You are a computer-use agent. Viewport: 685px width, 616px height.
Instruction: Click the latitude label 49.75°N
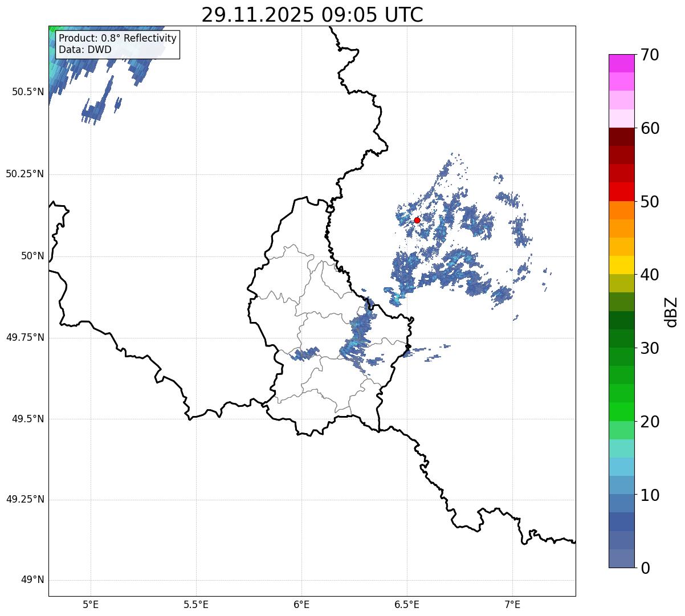[x=25, y=338]
